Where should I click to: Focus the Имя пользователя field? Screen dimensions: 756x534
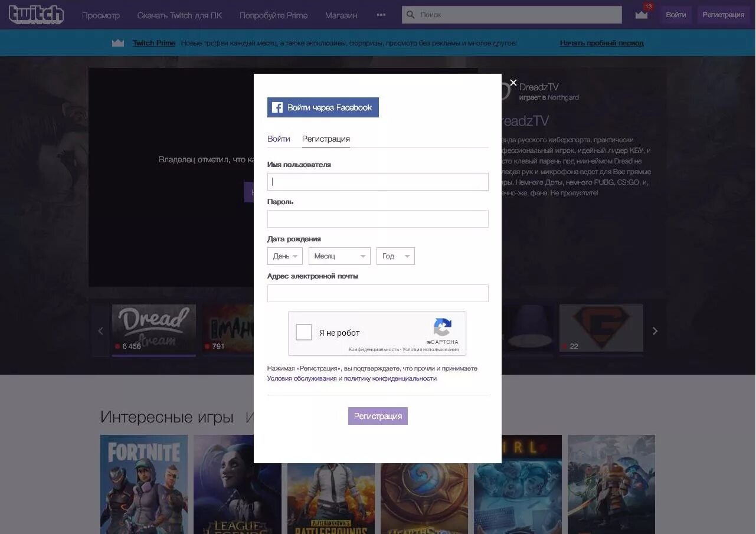coord(378,182)
